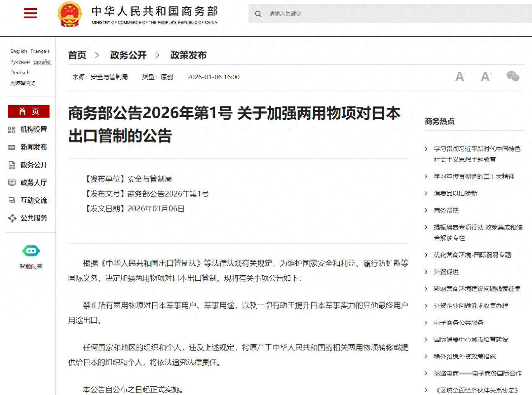Viewport: 532px width, 395px height.
Task: Open 无障碍浏览 accessibility mode
Action: point(23,83)
